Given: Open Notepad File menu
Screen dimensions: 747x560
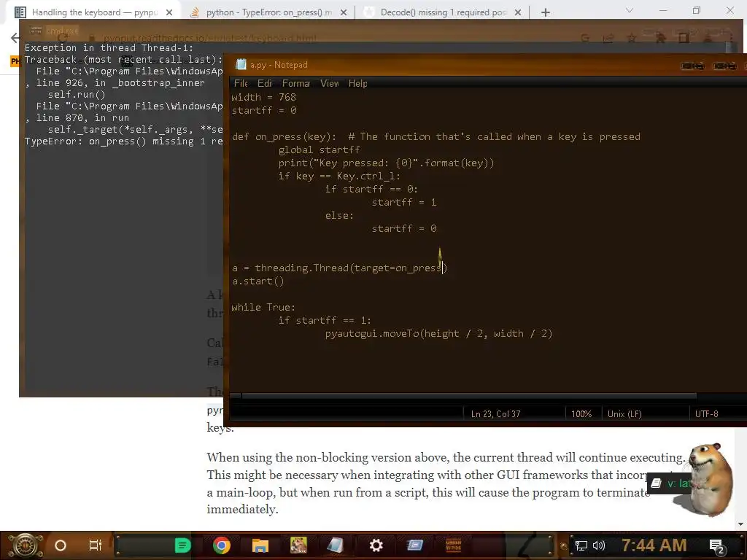Looking at the screenshot, I should (x=241, y=83).
